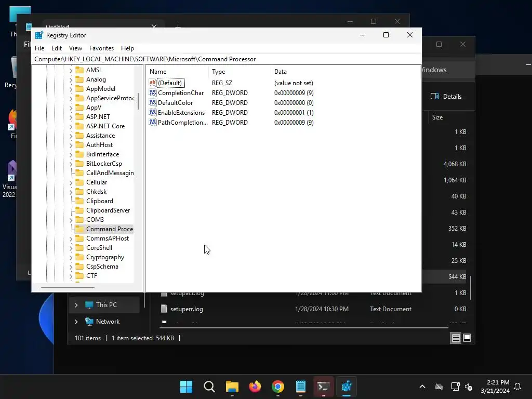Select the Chkdsk folder icon
Screen dimensions: 532x399
click(79, 192)
